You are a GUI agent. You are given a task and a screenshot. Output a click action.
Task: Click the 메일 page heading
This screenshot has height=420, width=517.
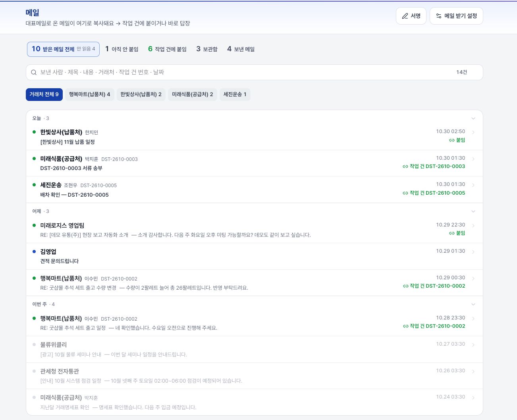pos(33,13)
